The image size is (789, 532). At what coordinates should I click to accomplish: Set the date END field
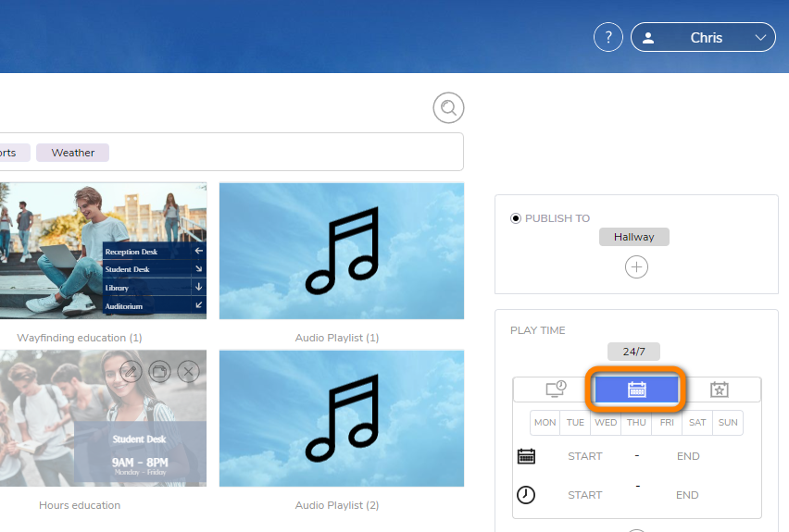point(688,456)
